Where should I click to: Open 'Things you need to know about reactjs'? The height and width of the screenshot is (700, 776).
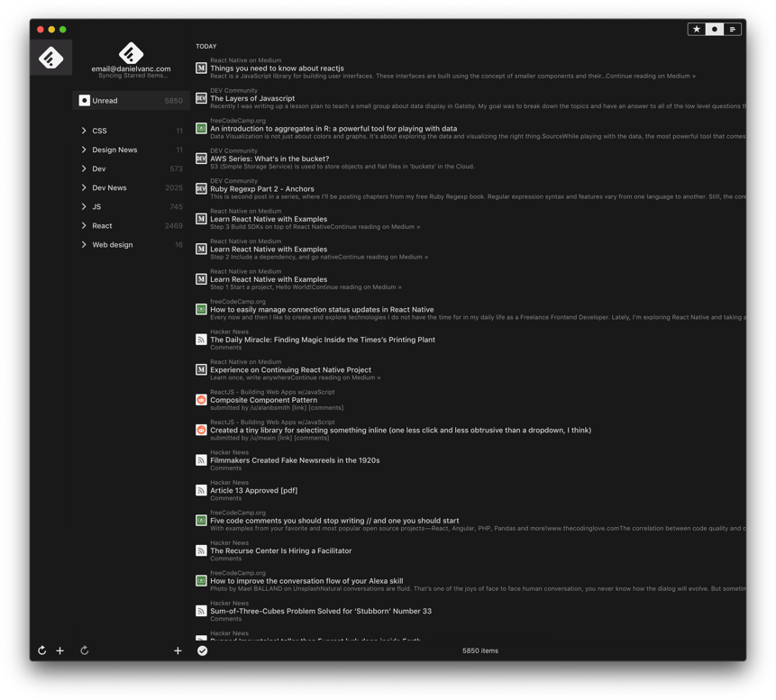(x=278, y=68)
